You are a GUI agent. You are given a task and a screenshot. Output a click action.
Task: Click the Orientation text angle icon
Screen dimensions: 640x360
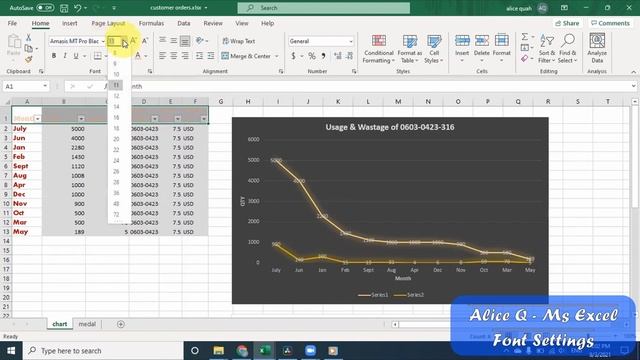tap(200, 41)
